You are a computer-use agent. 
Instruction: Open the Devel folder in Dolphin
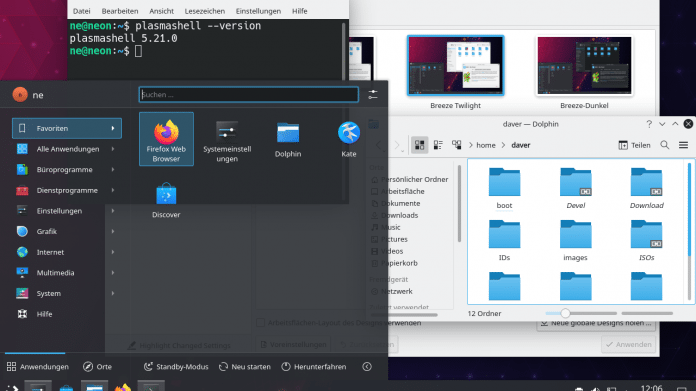575,188
